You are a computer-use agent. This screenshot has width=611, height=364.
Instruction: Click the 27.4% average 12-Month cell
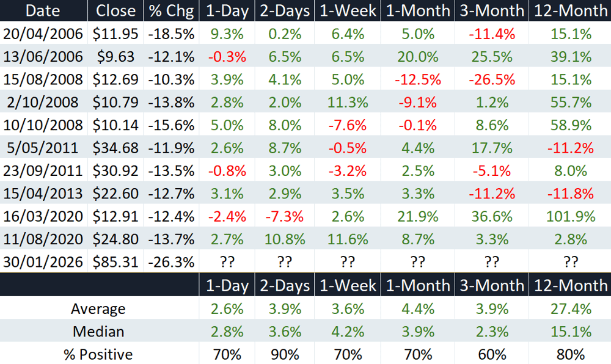tap(570, 308)
